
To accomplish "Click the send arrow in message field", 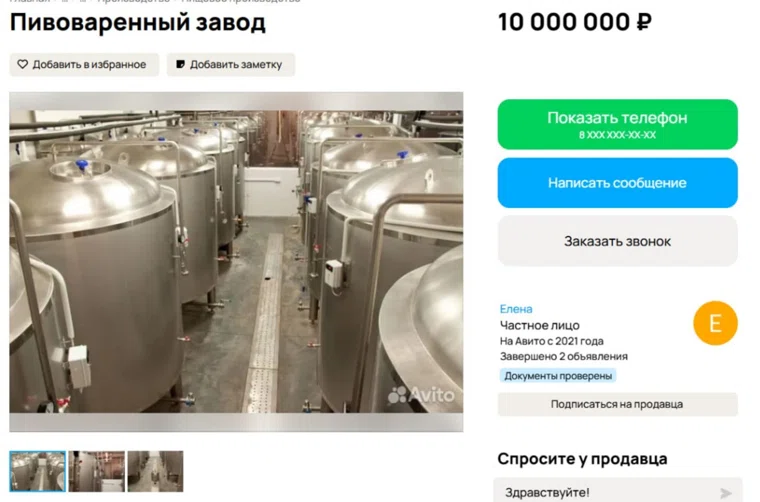I will (726, 493).
